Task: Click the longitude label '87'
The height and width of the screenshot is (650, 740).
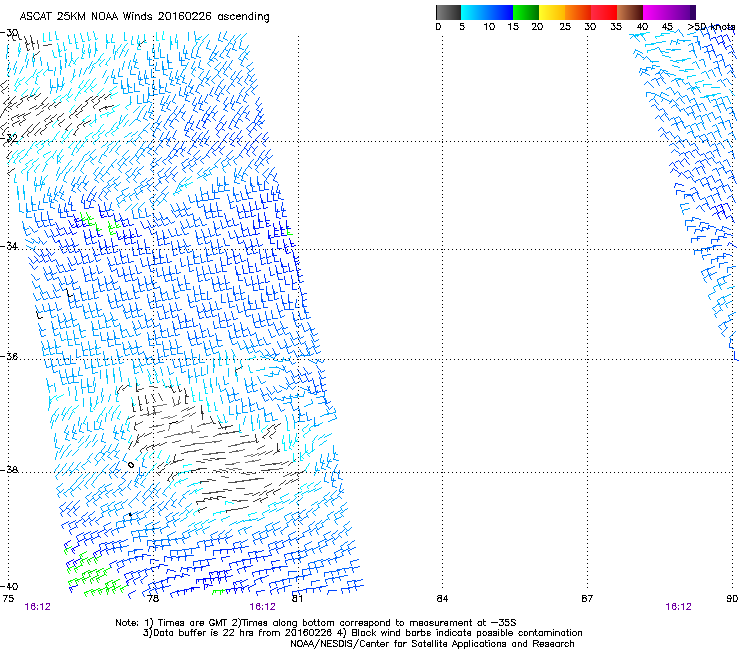Action: tap(587, 599)
